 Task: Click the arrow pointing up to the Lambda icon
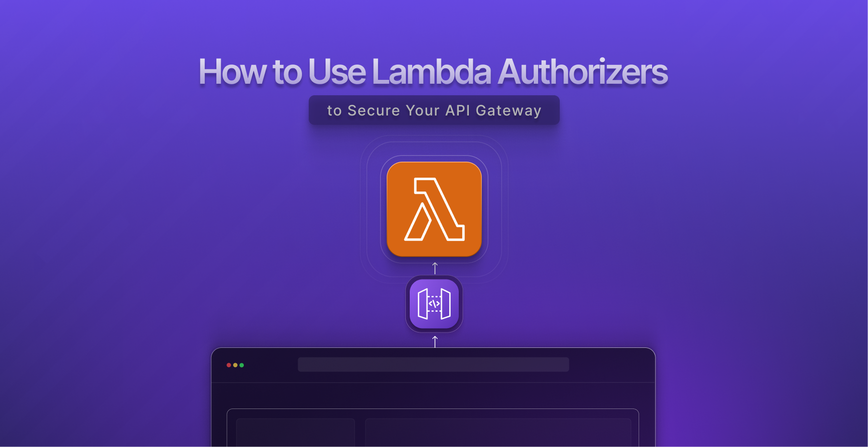click(435, 268)
